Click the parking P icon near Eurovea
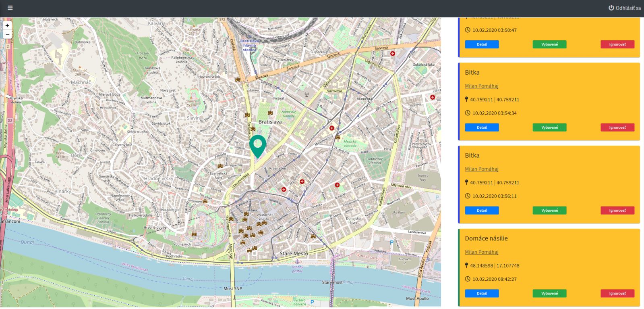Image resolution: width=644 pixels, height=309 pixels. click(x=391, y=242)
